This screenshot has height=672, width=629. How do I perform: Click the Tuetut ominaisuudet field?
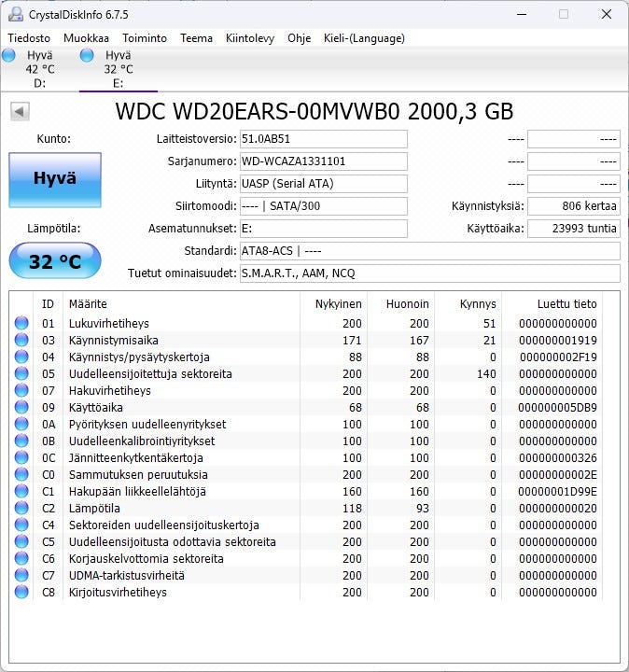pos(430,273)
